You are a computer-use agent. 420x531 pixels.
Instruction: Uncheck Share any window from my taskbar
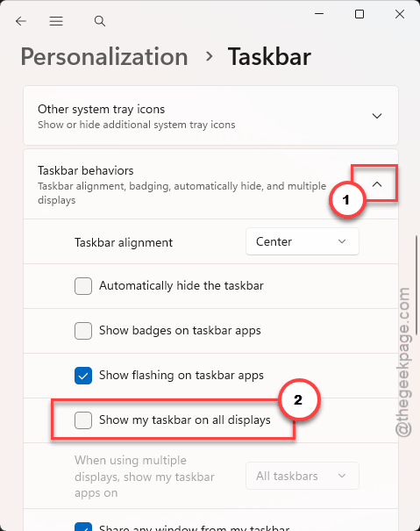click(83, 527)
